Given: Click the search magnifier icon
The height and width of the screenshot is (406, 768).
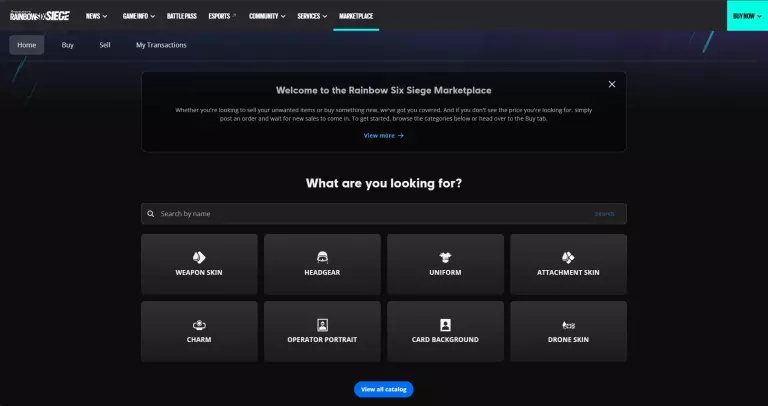Looking at the screenshot, I should [x=151, y=214].
